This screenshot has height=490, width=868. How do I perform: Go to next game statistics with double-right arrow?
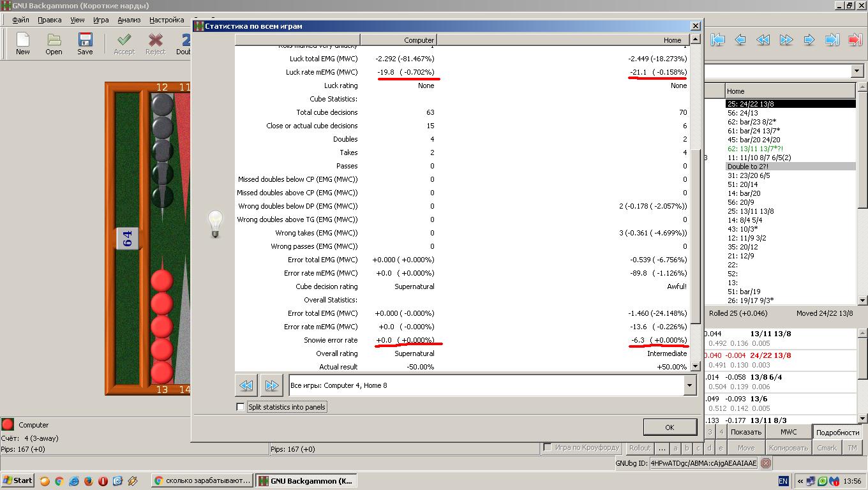[x=271, y=385]
